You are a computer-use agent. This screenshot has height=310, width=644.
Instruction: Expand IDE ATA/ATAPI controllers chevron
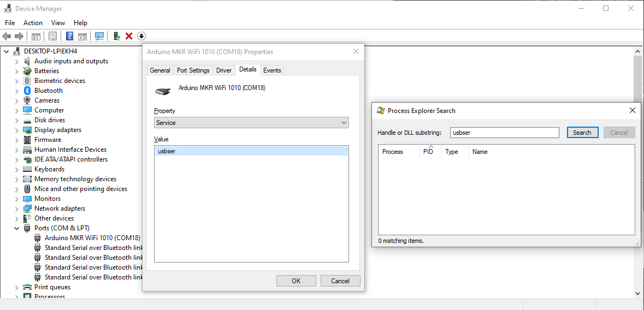click(x=16, y=160)
